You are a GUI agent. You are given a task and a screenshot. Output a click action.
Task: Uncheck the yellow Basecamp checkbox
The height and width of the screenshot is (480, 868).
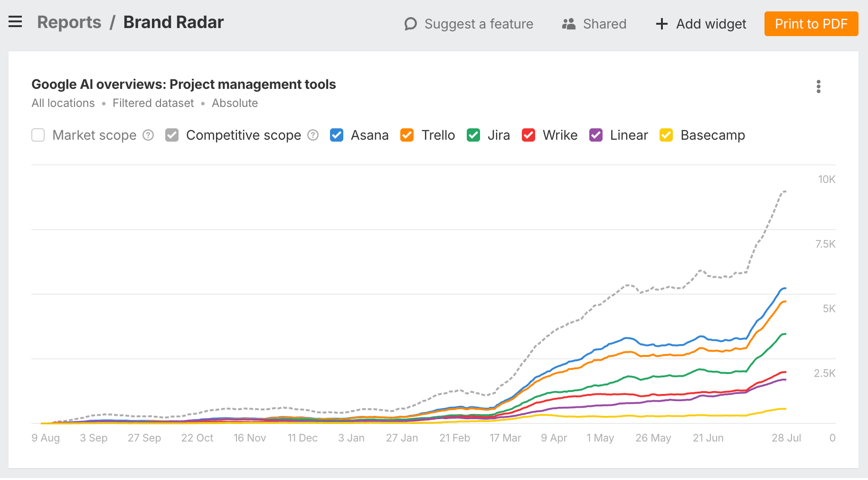666,135
